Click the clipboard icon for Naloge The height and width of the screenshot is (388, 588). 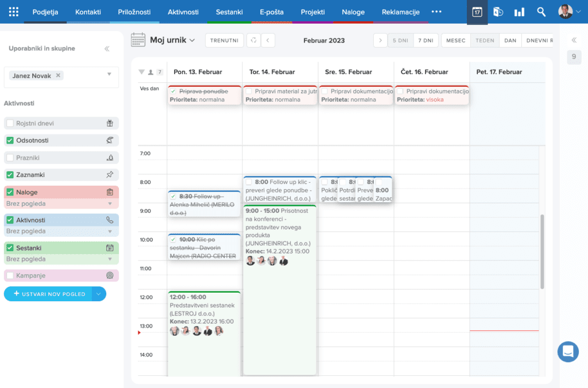[x=110, y=192]
